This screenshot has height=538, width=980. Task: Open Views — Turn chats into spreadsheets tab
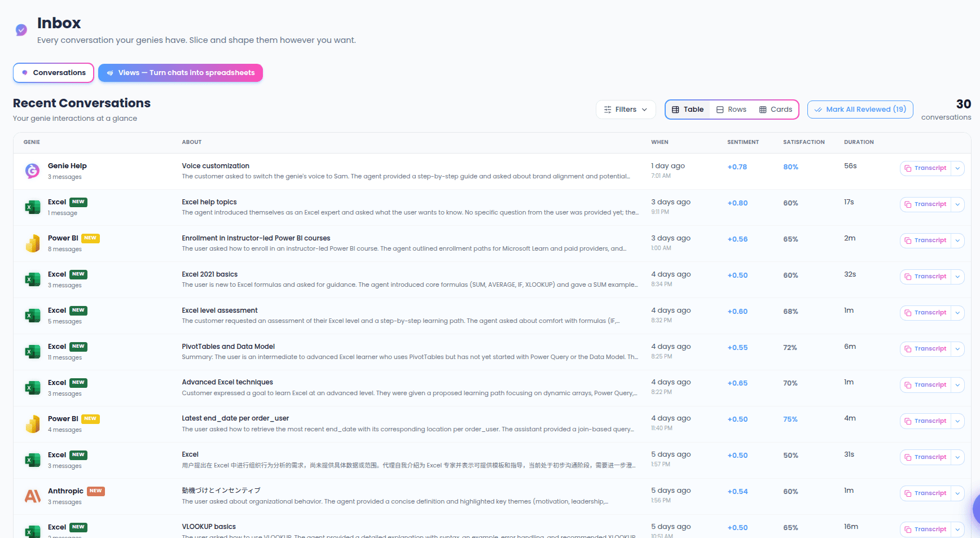coord(181,73)
